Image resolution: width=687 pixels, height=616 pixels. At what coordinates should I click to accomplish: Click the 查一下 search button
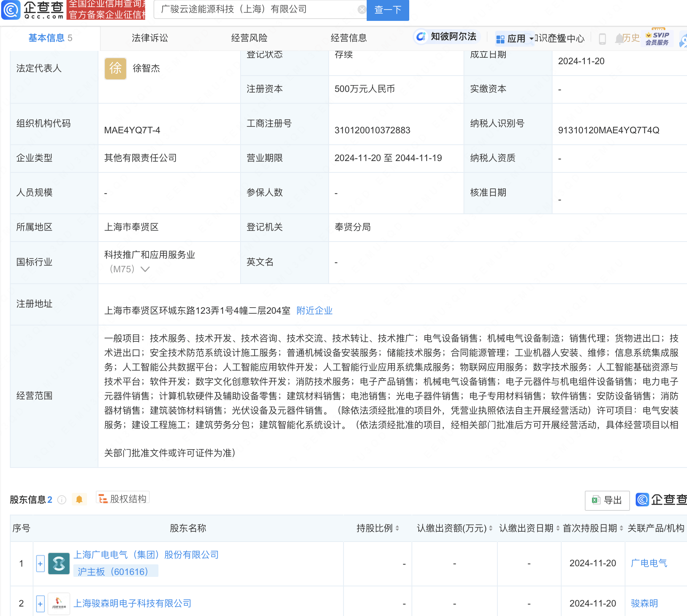coord(387,10)
